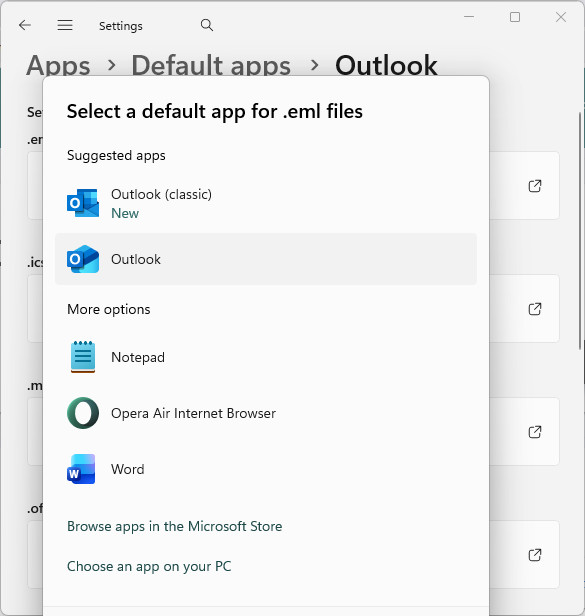The height and width of the screenshot is (616, 585).
Task: Choose an app on your PC
Action: (x=149, y=566)
